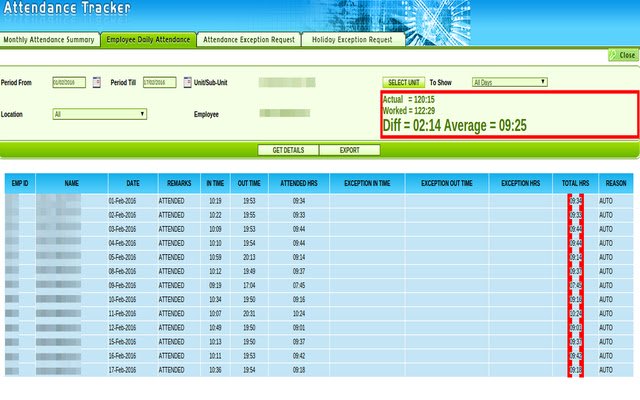Click the EXCEPTION HRS column header
Image resolution: width=640 pixels, height=400 pixels.
pos(520,183)
